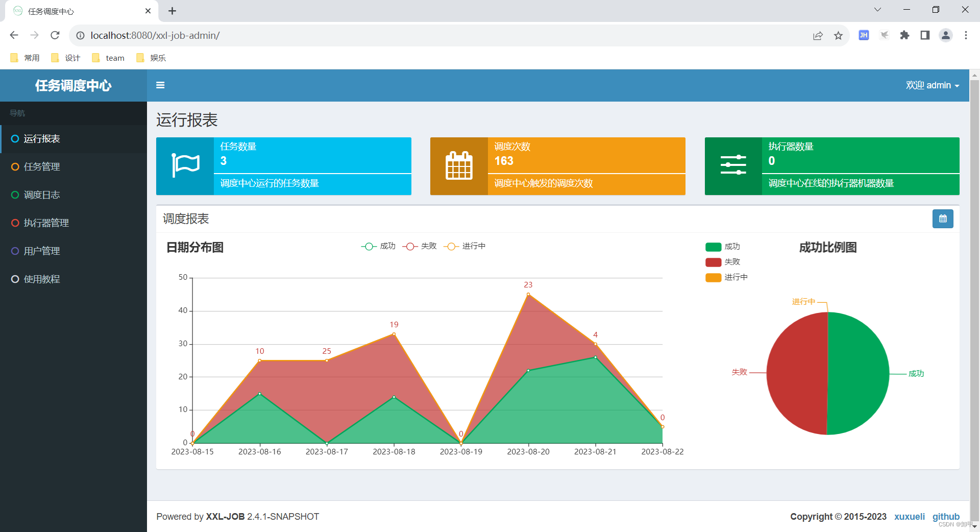The width and height of the screenshot is (980, 532).
Task: Toggle 失败 in pie chart legend
Action: (x=723, y=262)
